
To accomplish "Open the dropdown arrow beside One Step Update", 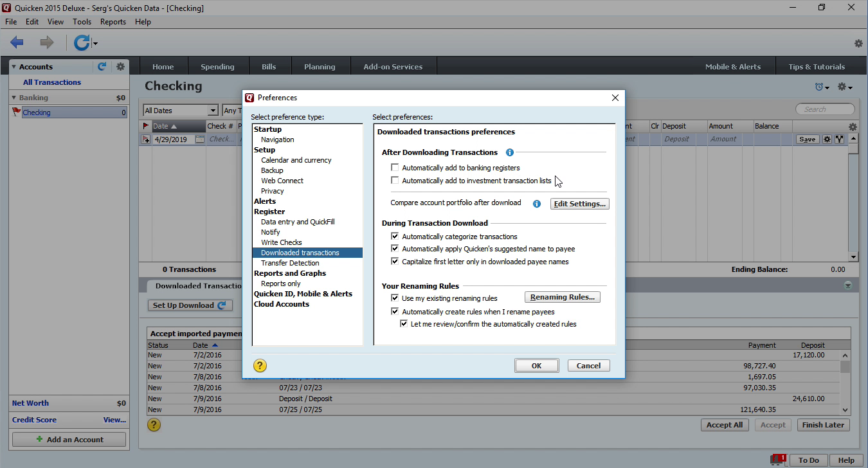I will click(95, 44).
